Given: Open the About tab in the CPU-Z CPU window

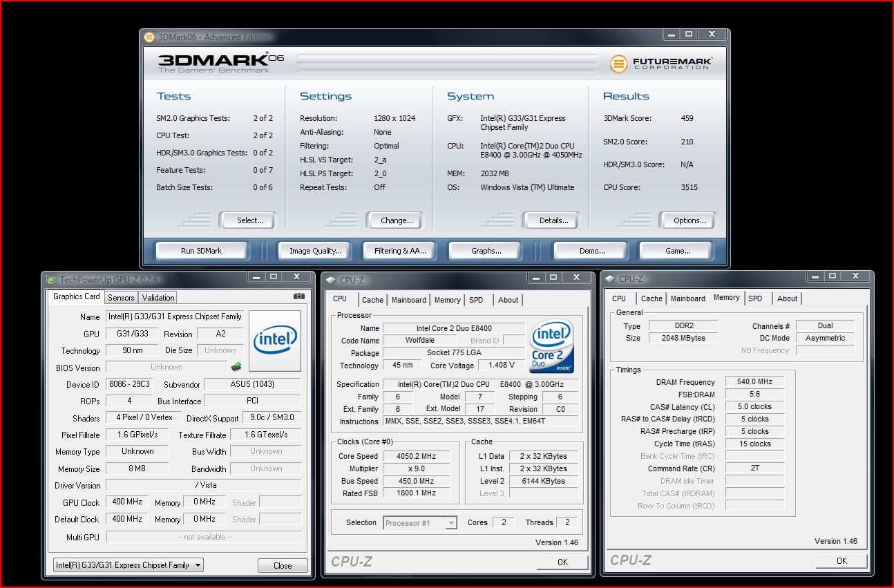Looking at the screenshot, I should click(508, 300).
